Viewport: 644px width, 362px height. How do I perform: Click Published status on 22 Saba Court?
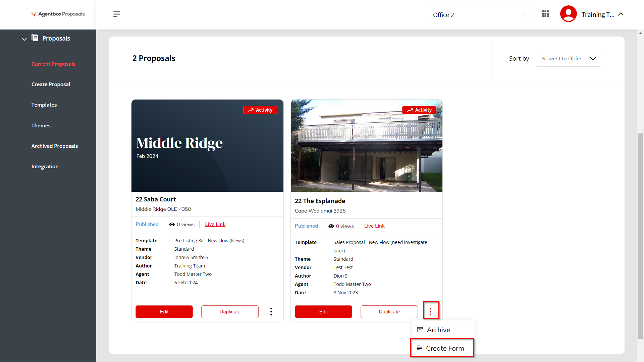point(147,224)
